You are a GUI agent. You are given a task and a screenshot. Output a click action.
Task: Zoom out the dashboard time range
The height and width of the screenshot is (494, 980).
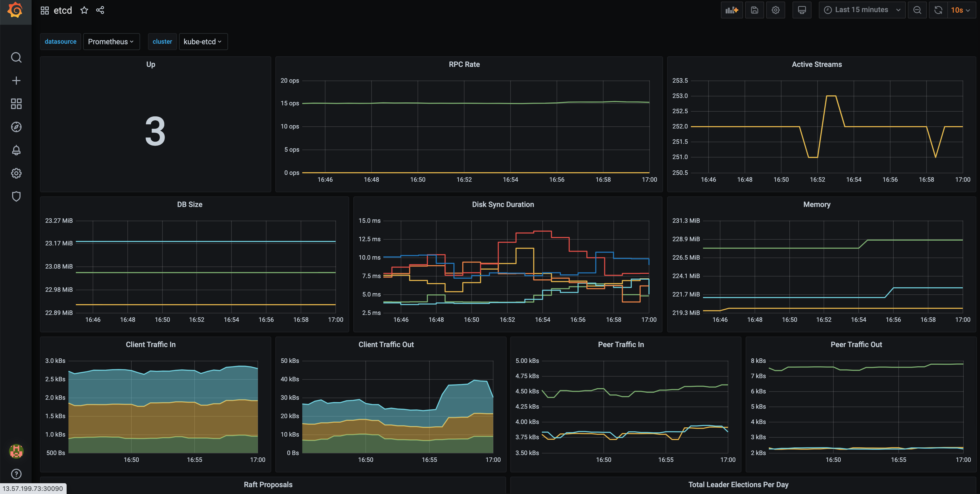[917, 10]
